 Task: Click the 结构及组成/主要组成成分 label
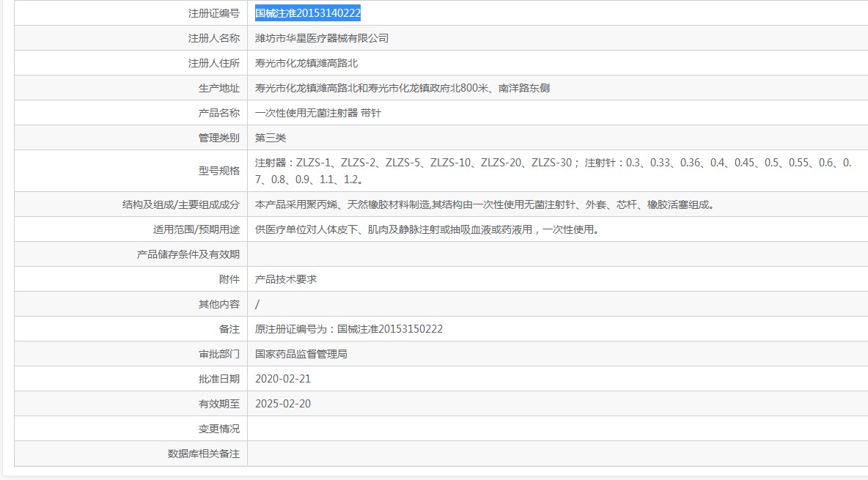pos(181,205)
